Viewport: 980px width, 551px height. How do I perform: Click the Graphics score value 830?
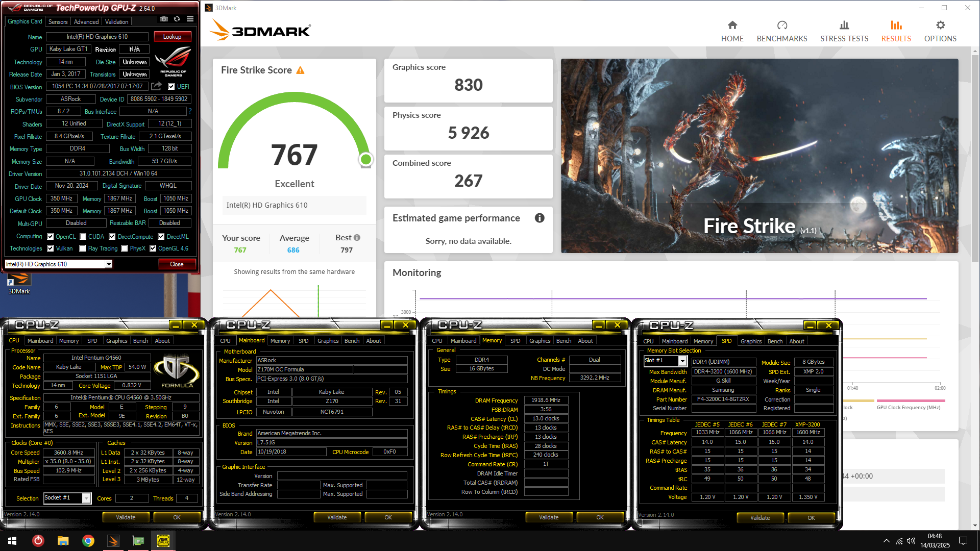[x=468, y=85]
